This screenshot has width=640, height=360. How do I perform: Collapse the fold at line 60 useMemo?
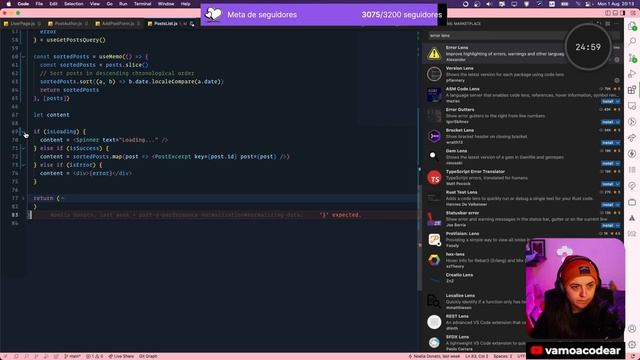23,57
